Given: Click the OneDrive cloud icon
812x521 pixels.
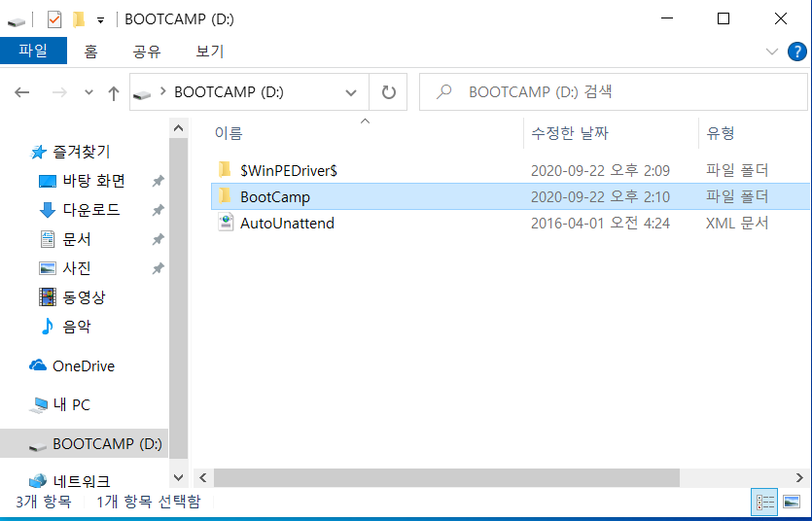Looking at the screenshot, I should coord(38,365).
